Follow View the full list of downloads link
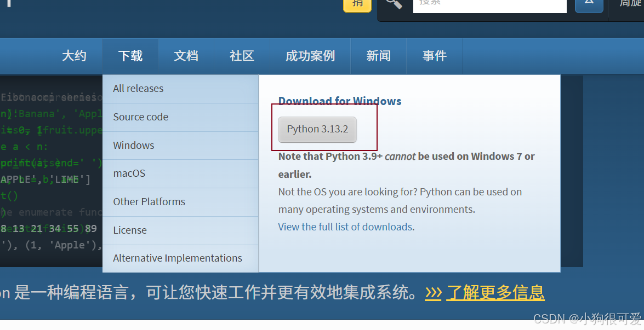 click(345, 227)
